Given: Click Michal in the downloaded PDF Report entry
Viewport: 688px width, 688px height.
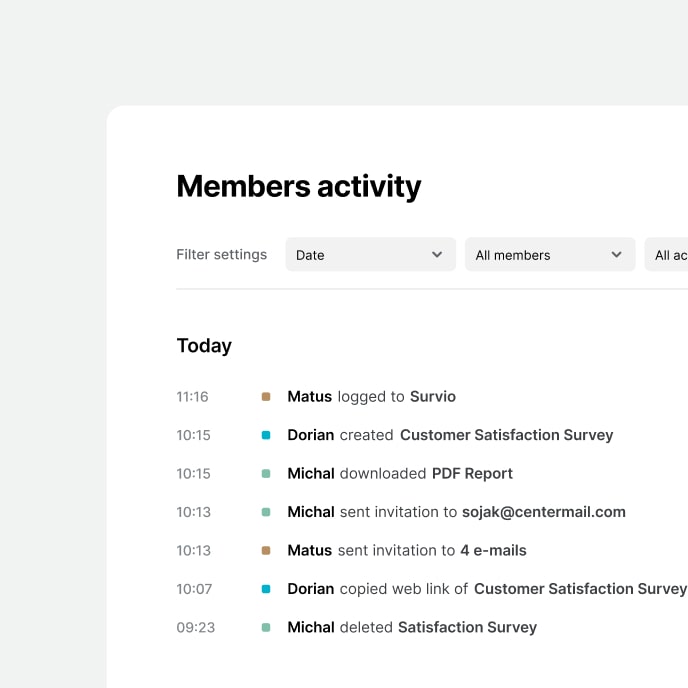Looking at the screenshot, I should 311,473.
